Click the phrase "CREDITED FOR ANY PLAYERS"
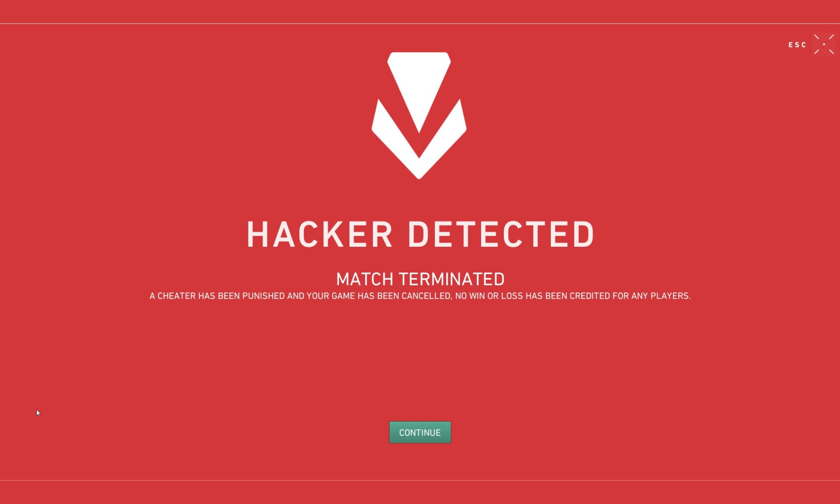The height and width of the screenshot is (504, 840). 630,296
